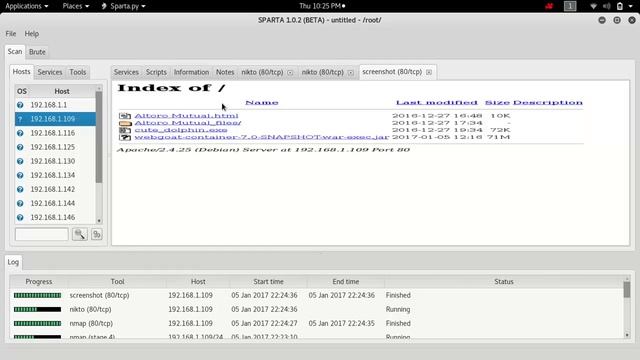Click the Host column header in hosts list
Screen dimensions: 640x360
[x=62, y=91]
